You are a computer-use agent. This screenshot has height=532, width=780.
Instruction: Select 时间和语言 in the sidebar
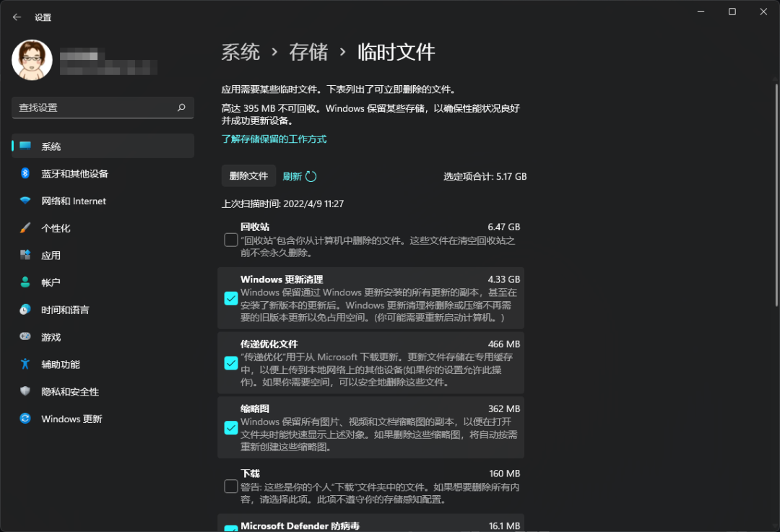(x=103, y=310)
